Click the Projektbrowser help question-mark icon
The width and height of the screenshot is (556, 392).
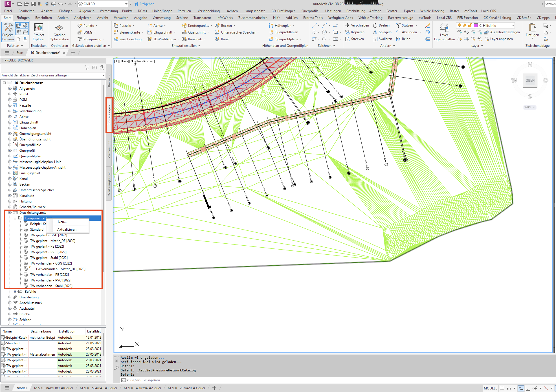[102, 68]
